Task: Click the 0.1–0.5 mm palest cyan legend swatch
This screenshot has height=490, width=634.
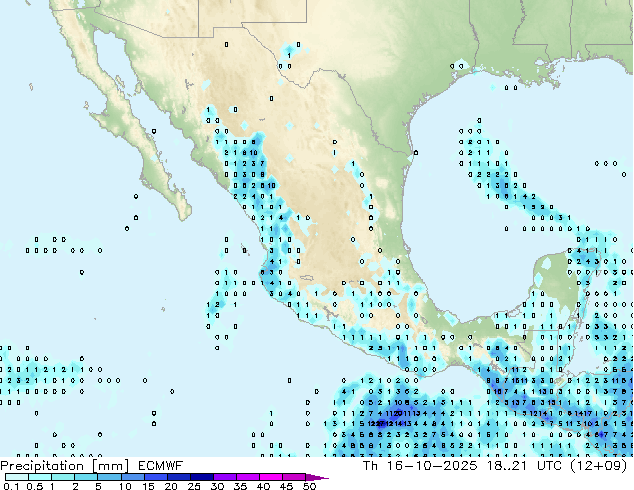Action: pos(17,477)
